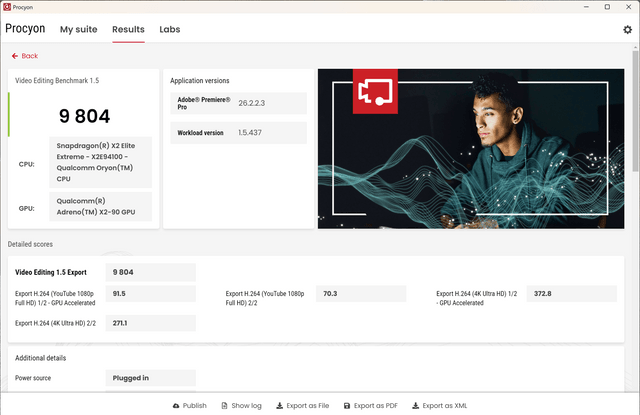Click Video Editing 1.5 Export score 9 804

[x=151, y=272]
